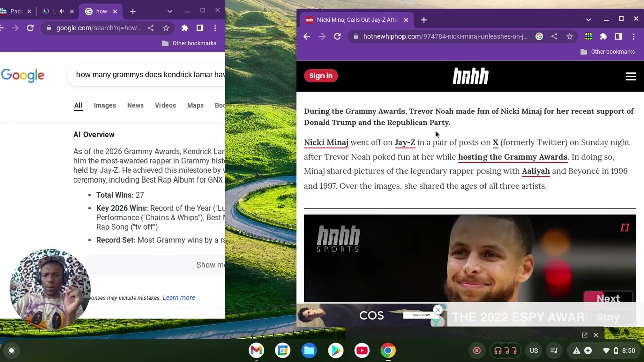The width and height of the screenshot is (644, 362).
Task: Open a new tab in the hotnewhiphop window
Action: pyautogui.click(x=424, y=20)
